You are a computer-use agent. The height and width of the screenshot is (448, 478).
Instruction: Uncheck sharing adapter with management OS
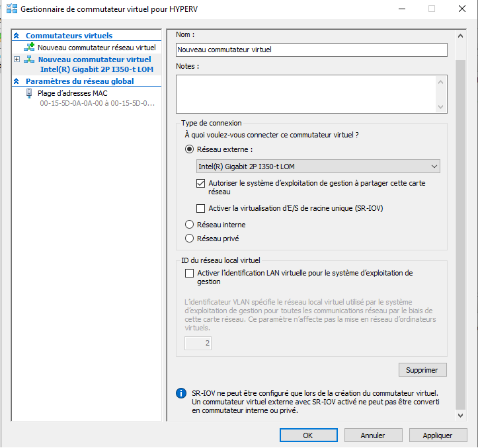tap(202, 183)
